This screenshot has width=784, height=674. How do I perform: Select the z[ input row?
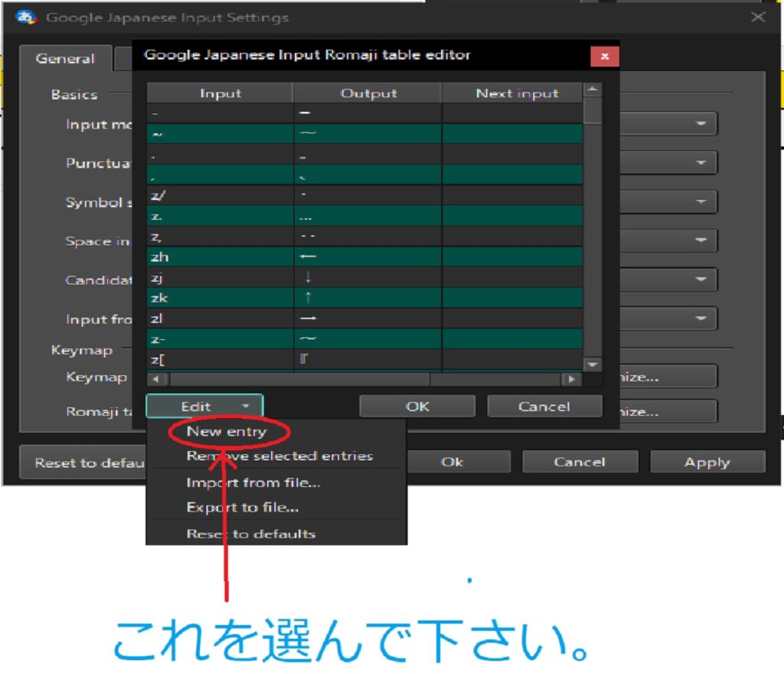click(364, 359)
